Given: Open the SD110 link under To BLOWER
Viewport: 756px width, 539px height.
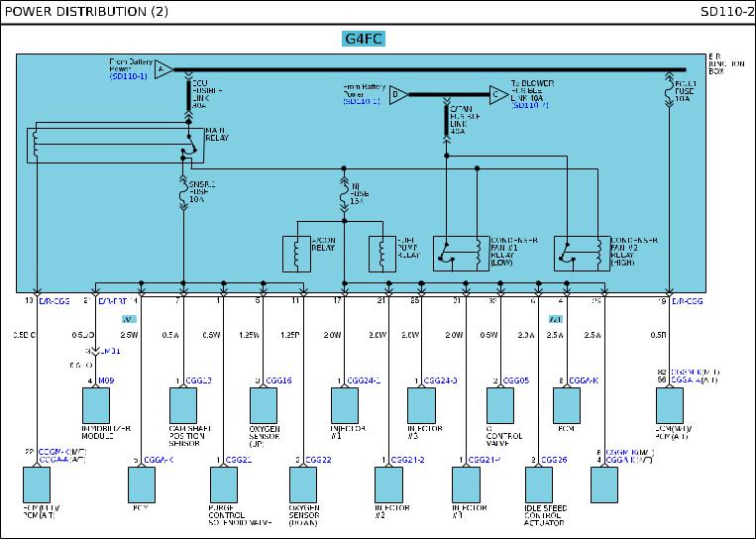Looking at the screenshot, I should (530, 105).
